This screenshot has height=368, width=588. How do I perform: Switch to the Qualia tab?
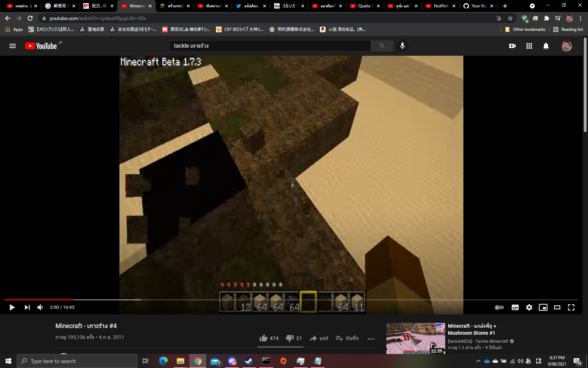(365, 6)
